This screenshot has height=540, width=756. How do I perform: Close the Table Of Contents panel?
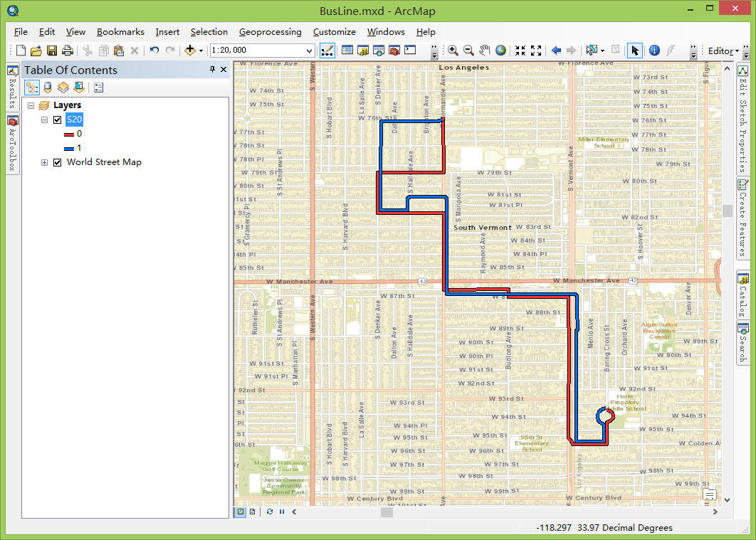pyautogui.click(x=224, y=69)
